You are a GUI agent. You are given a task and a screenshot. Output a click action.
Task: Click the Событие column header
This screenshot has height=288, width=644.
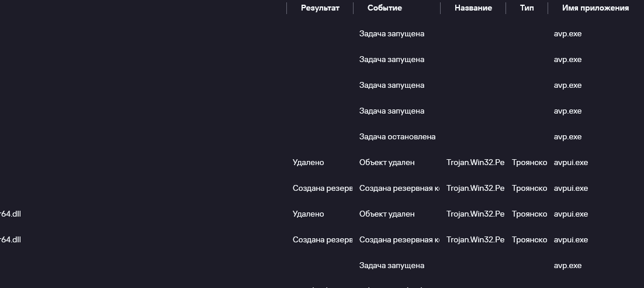385,8
